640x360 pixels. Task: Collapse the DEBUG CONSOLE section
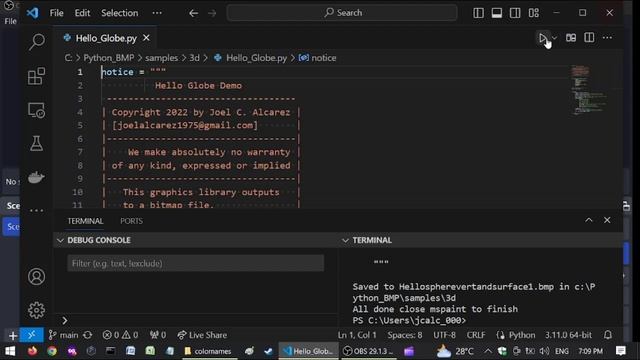tap(60, 240)
